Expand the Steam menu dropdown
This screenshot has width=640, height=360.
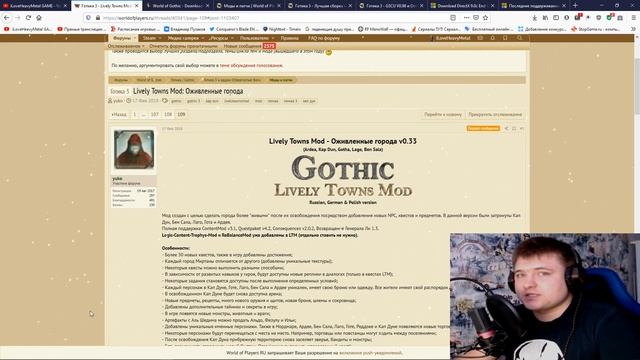click(x=160, y=38)
